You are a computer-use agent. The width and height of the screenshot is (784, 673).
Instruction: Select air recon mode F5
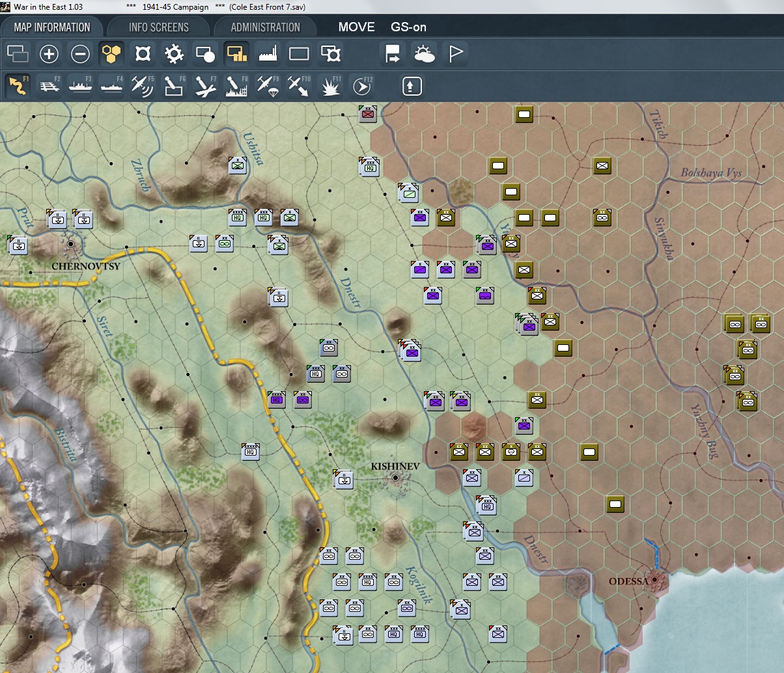point(143,86)
